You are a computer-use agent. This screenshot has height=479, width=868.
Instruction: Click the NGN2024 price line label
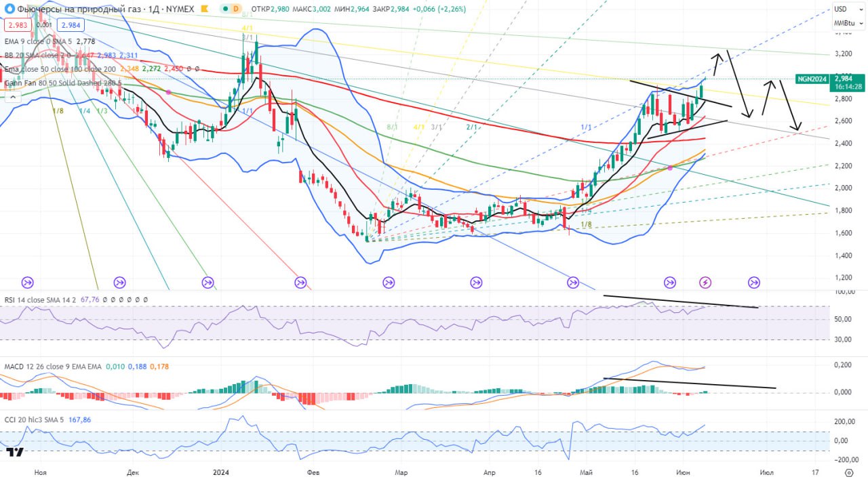click(814, 79)
